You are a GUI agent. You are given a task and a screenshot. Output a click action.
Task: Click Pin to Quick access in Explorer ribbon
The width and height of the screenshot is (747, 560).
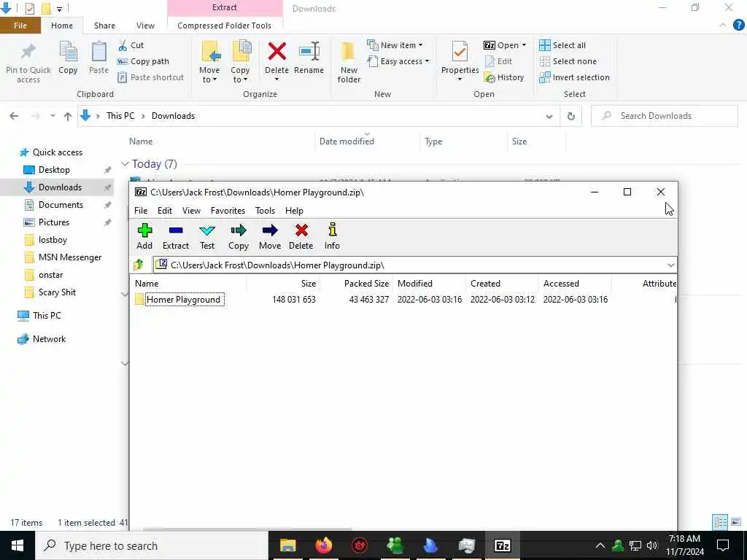(x=28, y=63)
